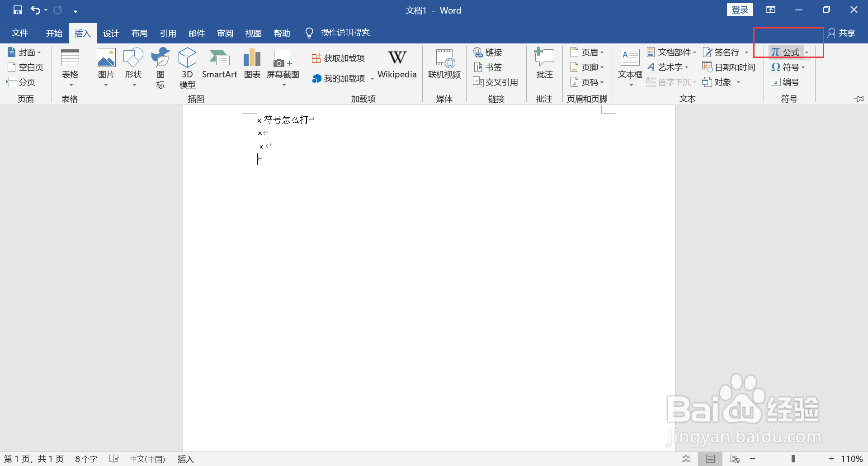The width and height of the screenshot is (868, 466).
Task: Insert a 链接 hyperlink
Action: (x=488, y=52)
